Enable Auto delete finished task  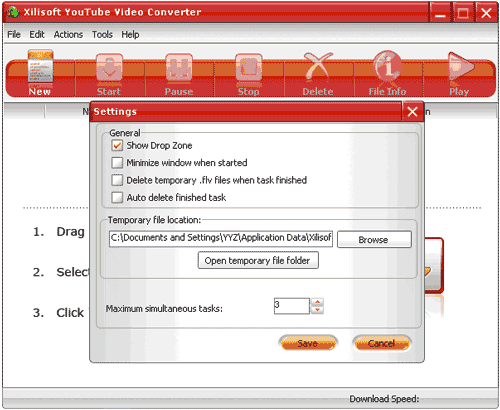click(117, 197)
